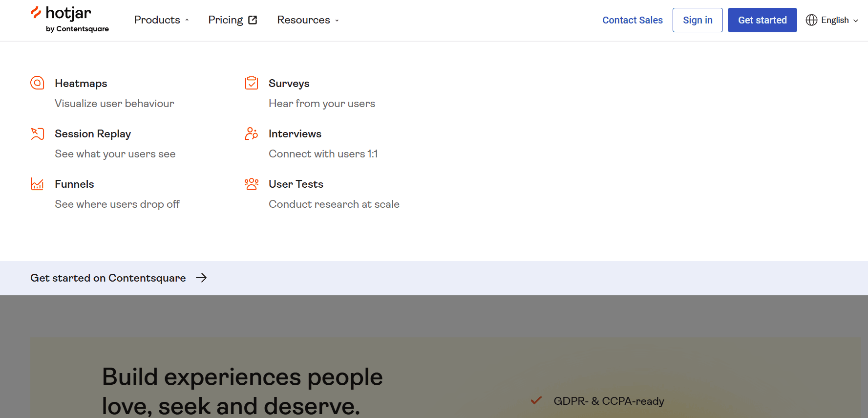Click the User Tests group icon
Viewport: 868px width, 418px height.
point(251,184)
